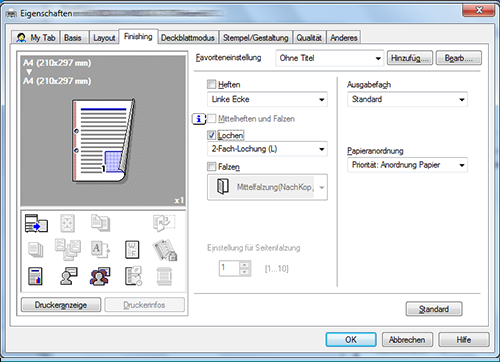
Task: Toggle Mittelheften und Falzen checkbox
Action: point(211,118)
